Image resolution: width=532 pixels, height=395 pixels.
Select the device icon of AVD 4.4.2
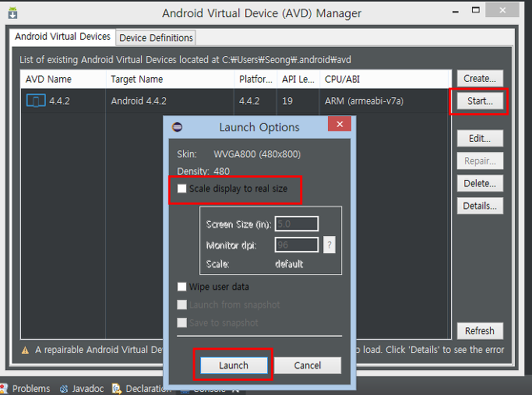36,101
